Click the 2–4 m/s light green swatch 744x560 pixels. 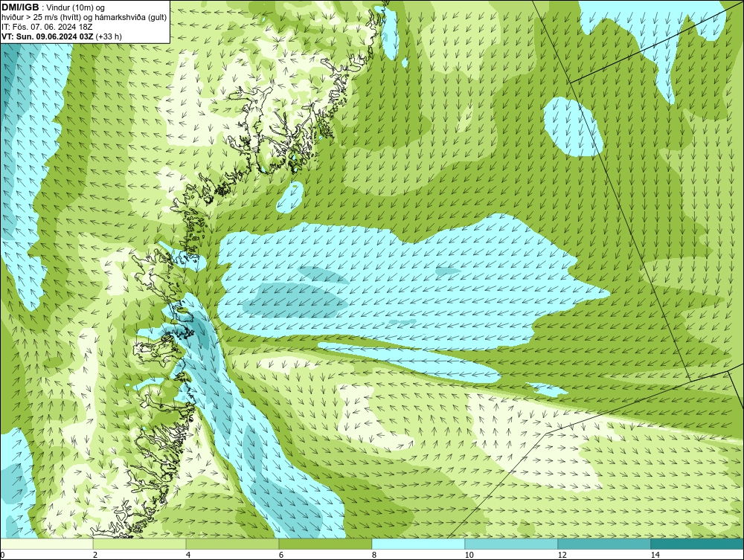[140, 544]
